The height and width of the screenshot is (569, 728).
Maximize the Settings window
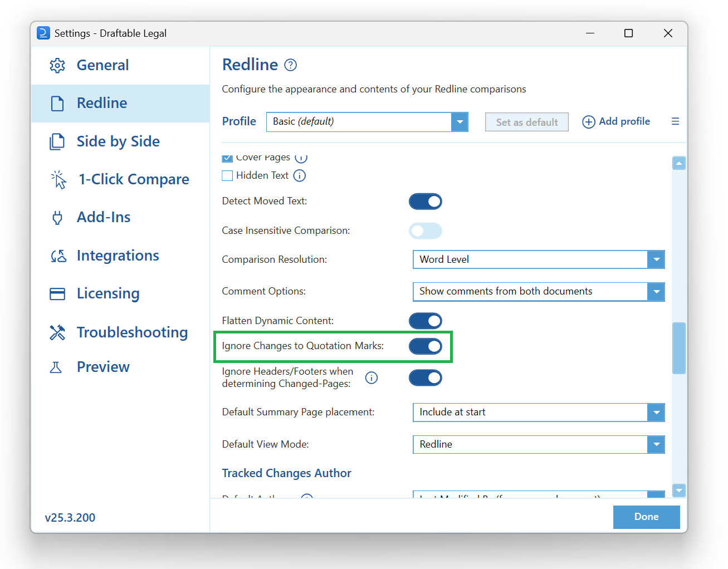[x=628, y=33]
